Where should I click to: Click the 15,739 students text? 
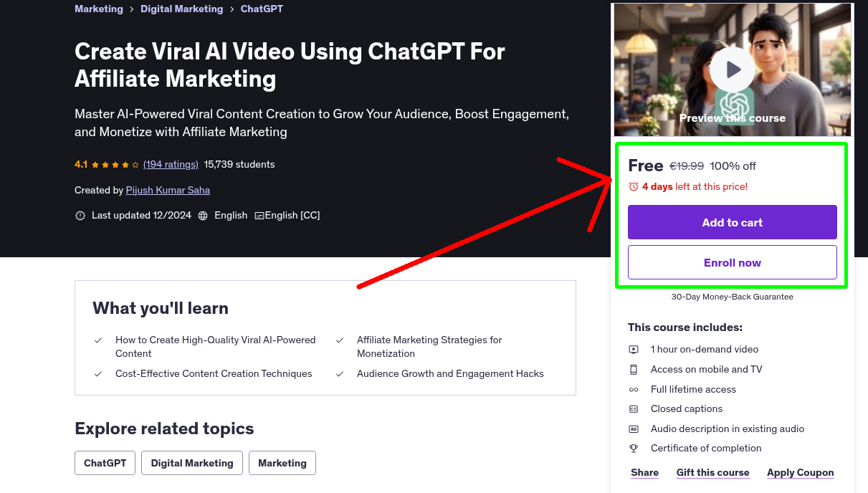coord(239,164)
